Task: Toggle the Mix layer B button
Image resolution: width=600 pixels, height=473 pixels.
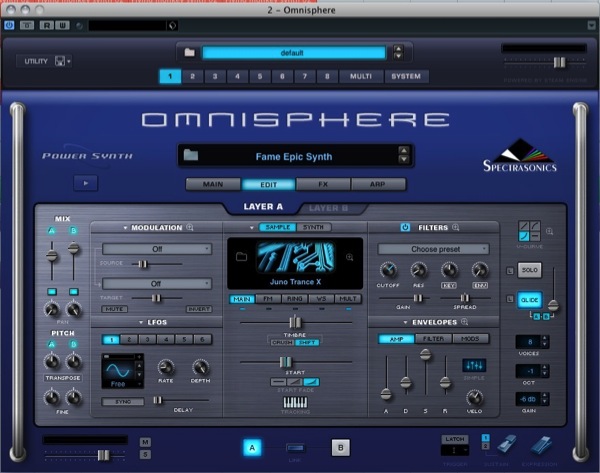Action: 73,230
